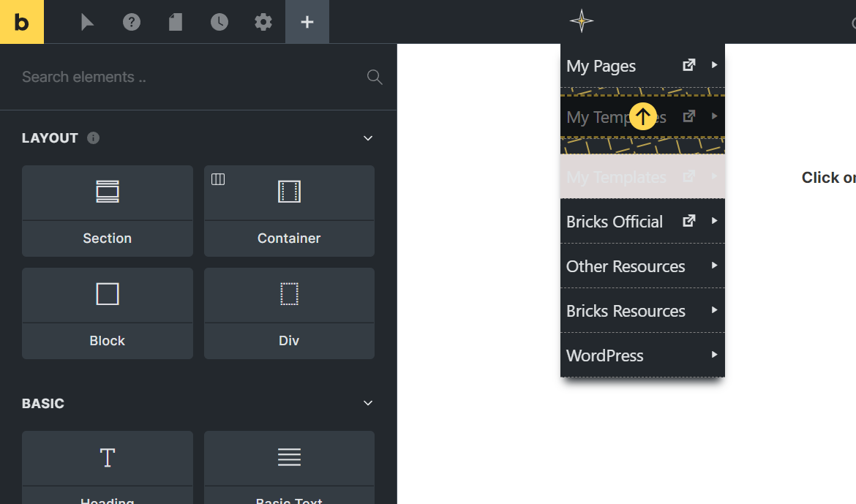Expand dark My Templates submenu arrow
The width and height of the screenshot is (856, 504).
[x=714, y=116]
